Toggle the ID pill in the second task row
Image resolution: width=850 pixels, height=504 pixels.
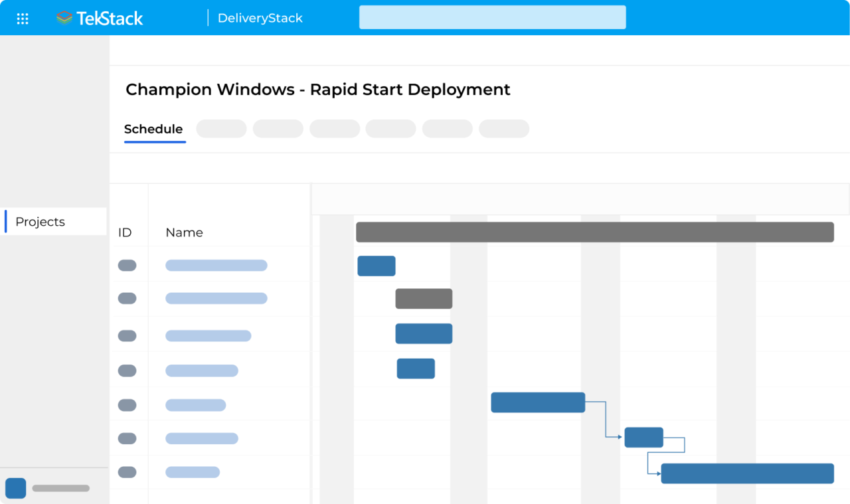tap(127, 298)
